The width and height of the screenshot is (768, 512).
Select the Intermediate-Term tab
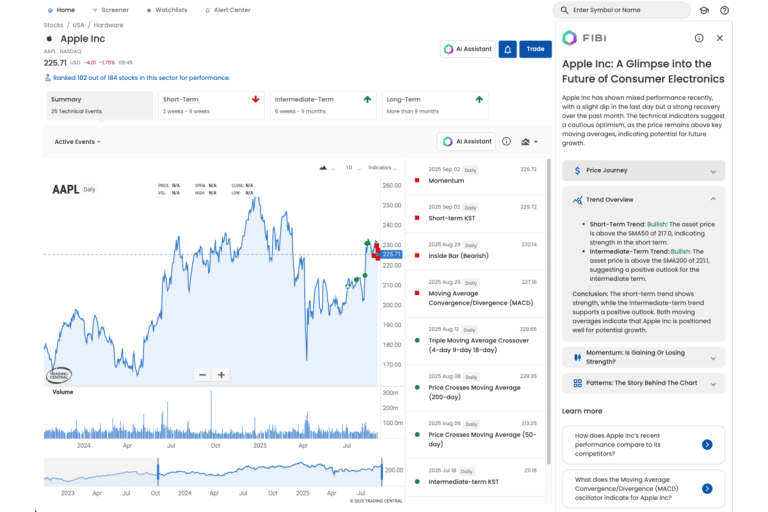pyautogui.click(x=323, y=105)
